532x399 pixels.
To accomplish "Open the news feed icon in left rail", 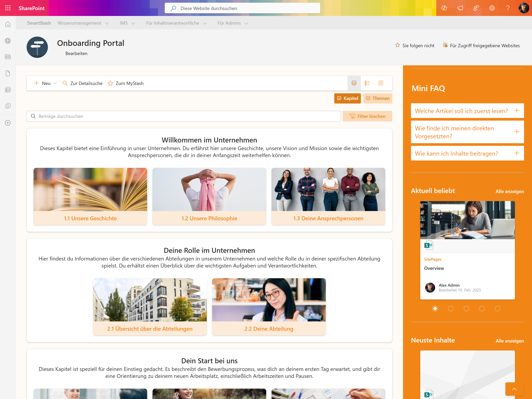I will (8, 57).
